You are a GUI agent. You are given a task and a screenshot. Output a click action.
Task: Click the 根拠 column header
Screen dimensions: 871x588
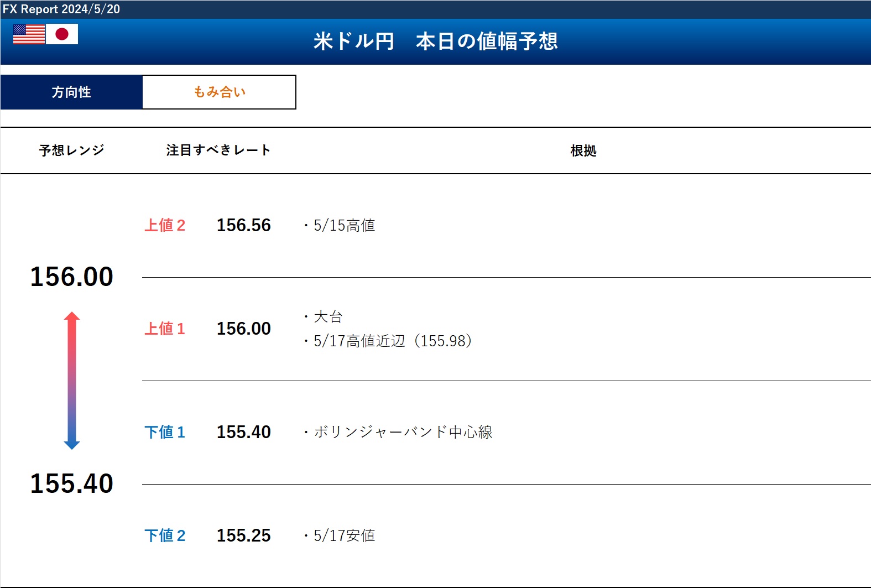583,150
